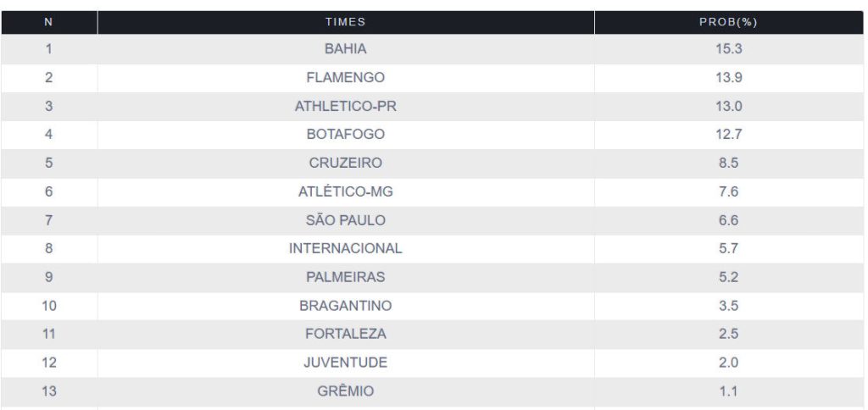Image resolution: width=868 pixels, height=410 pixels.
Task: Select the ATLÉTICO-MG team cell
Action: pyautogui.click(x=345, y=192)
